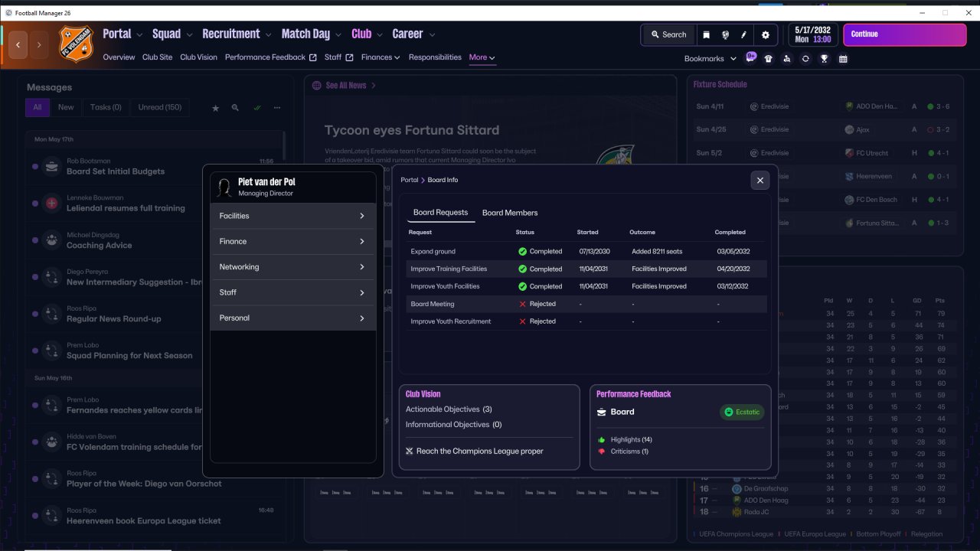Image resolution: width=980 pixels, height=551 pixels.
Task: Go back with the left arrow button
Action: coord(18,45)
